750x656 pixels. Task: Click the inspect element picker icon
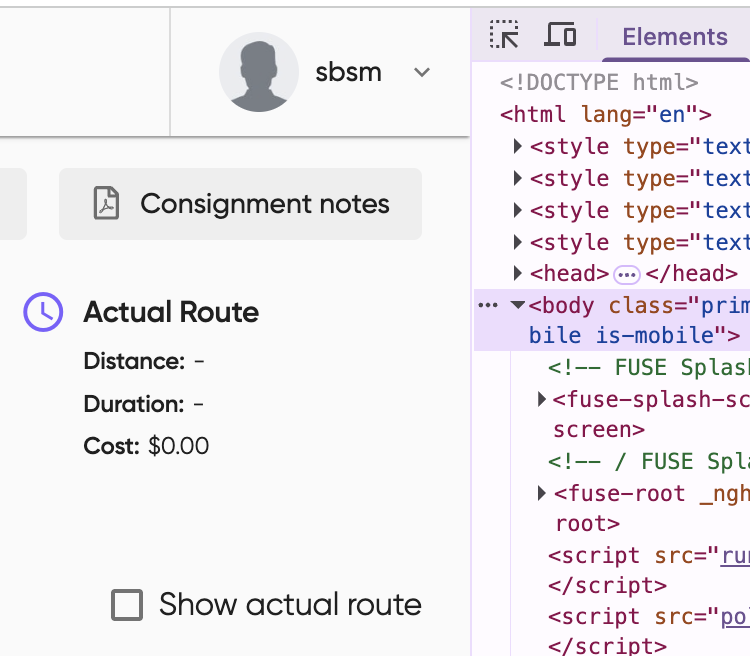tap(504, 34)
